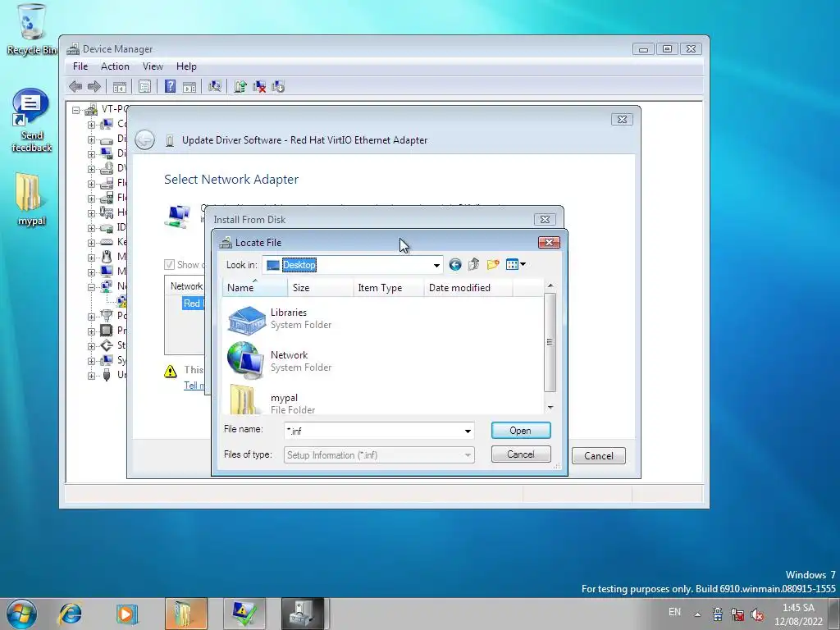Click the EN language indicator in taskbar
This screenshot has height=630, width=840.
674,612
